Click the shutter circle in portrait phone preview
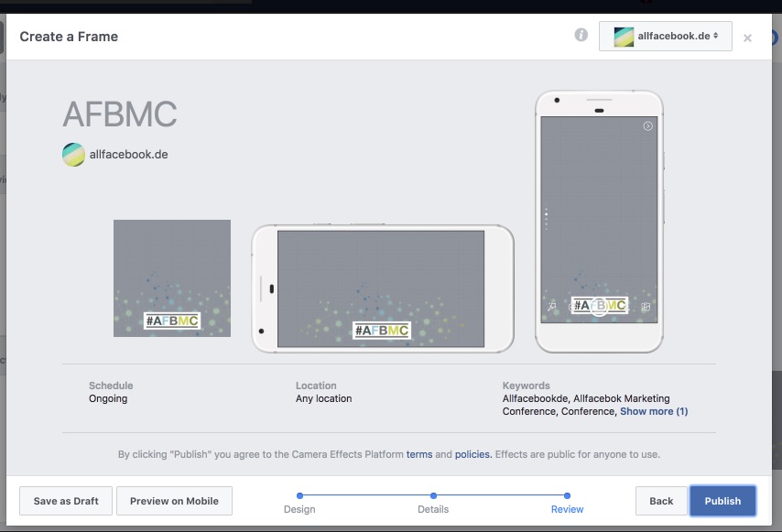The width and height of the screenshot is (782, 532). [599, 306]
